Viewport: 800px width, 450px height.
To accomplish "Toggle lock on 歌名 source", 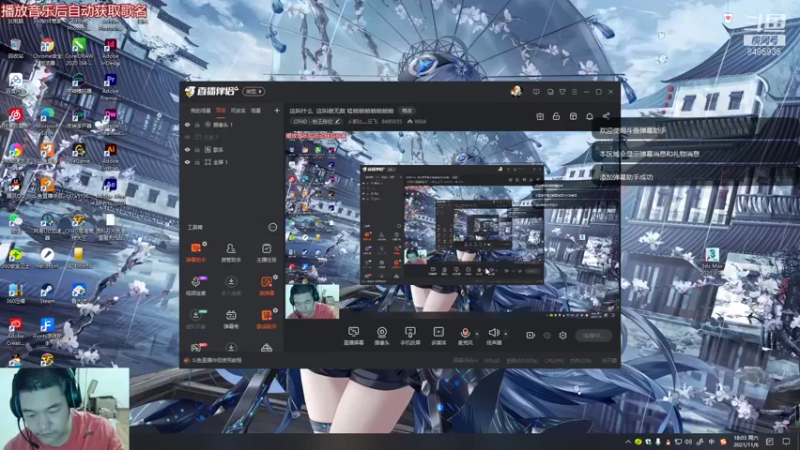I will tap(197, 149).
